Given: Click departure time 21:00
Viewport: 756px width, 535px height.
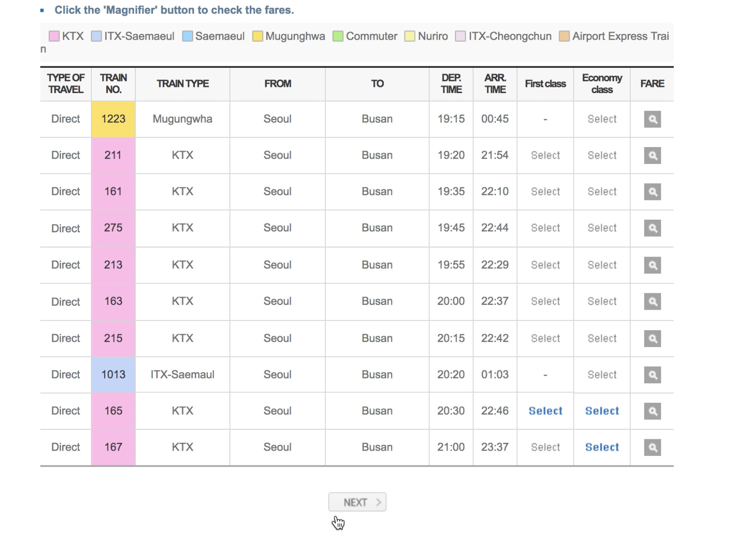Looking at the screenshot, I should point(451,447).
